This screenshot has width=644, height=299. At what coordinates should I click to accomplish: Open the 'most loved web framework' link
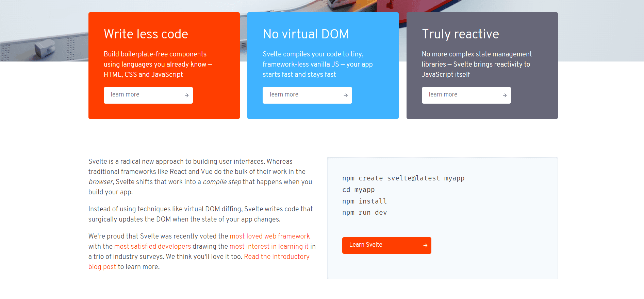click(x=269, y=236)
